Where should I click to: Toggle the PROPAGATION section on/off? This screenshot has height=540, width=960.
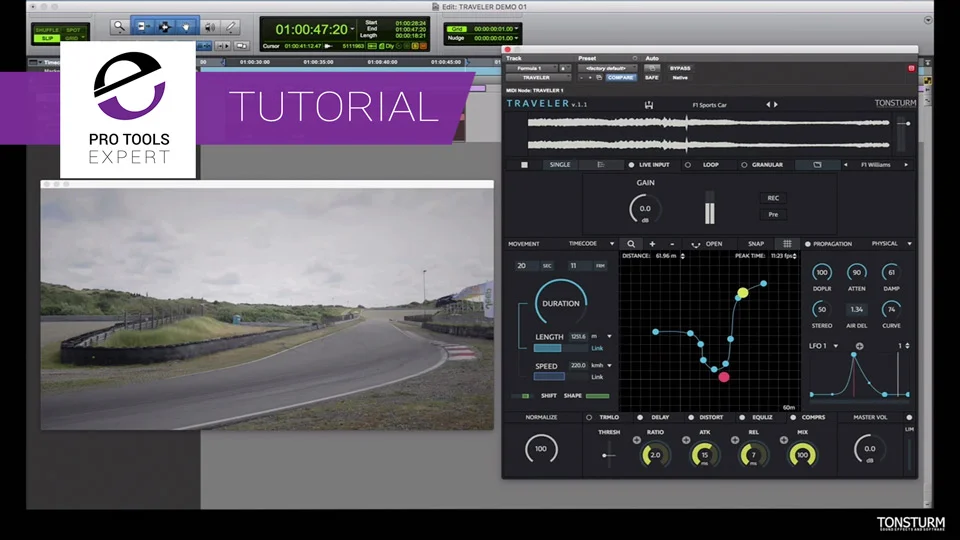point(808,244)
